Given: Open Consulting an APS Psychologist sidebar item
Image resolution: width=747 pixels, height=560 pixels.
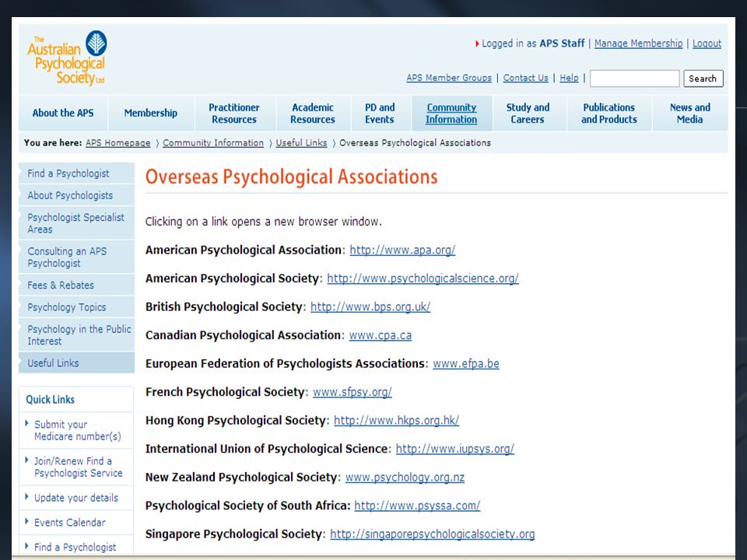Looking at the screenshot, I should [77, 257].
